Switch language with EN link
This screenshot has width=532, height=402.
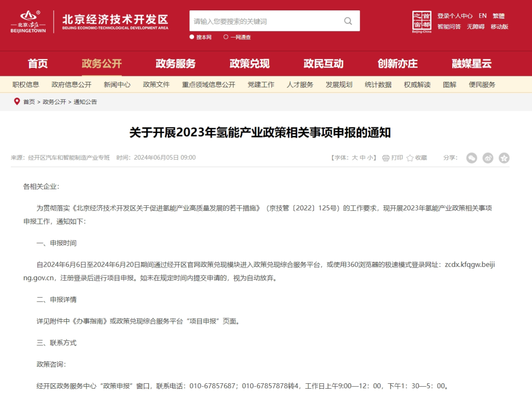482,16
